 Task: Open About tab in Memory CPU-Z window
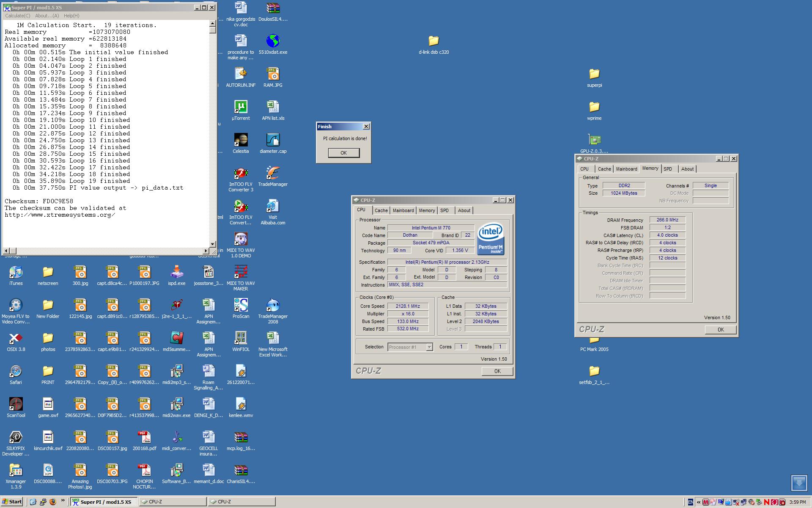click(687, 169)
